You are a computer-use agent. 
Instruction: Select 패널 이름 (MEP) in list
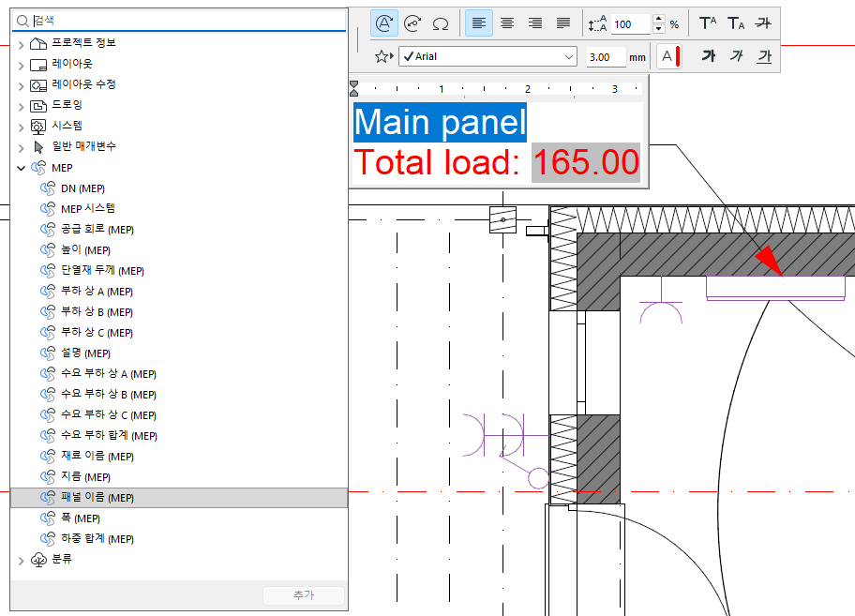(x=179, y=497)
